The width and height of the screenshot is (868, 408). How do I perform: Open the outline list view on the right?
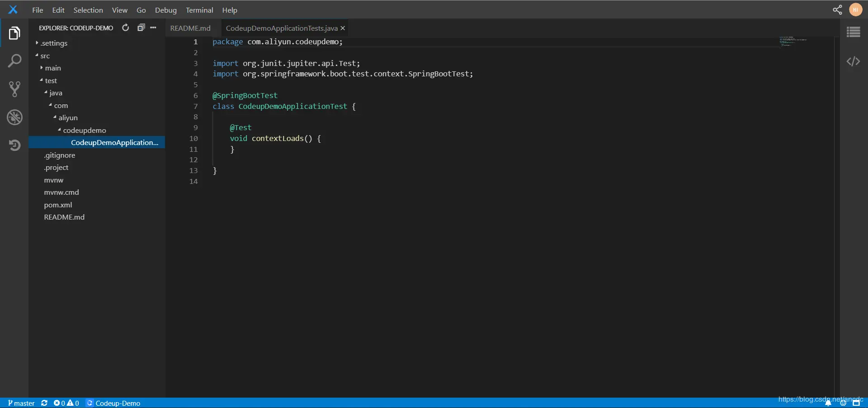pyautogui.click(x=854, y=32)
